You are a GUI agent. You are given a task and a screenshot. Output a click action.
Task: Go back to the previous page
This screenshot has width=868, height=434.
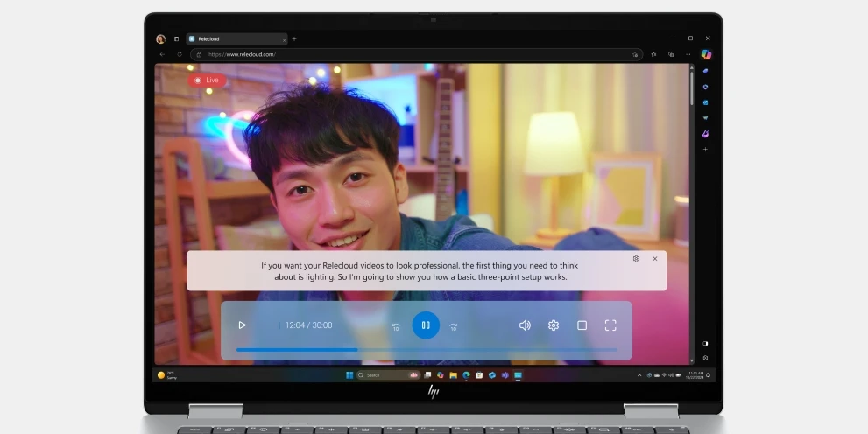162,54
